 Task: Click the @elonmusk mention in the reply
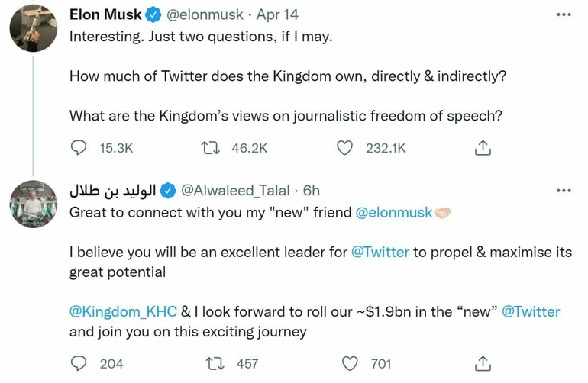click(394, 213)
